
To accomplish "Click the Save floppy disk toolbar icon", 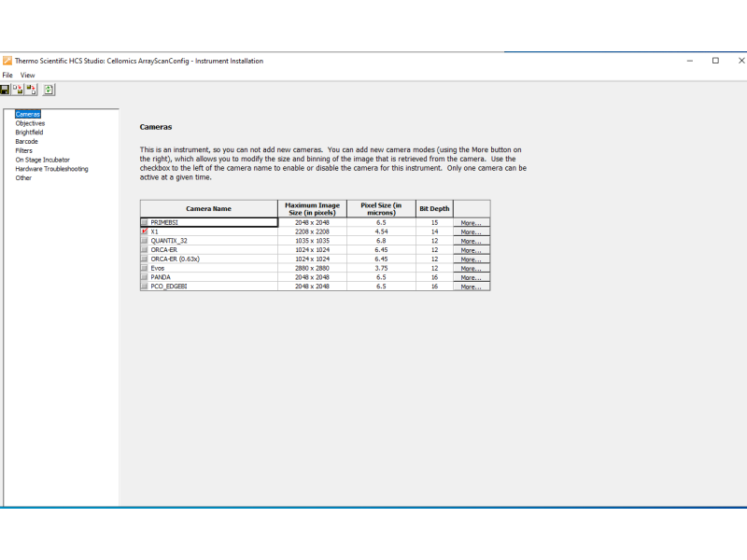I will point(6,90).
